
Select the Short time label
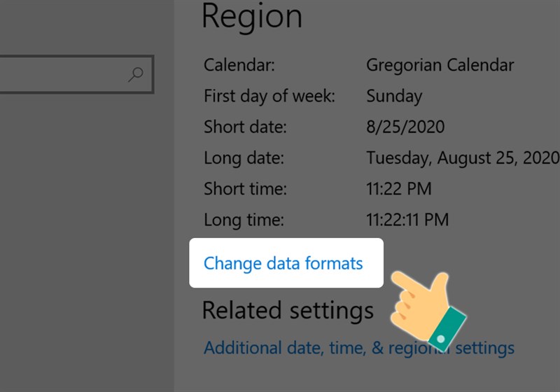(246, 189)
